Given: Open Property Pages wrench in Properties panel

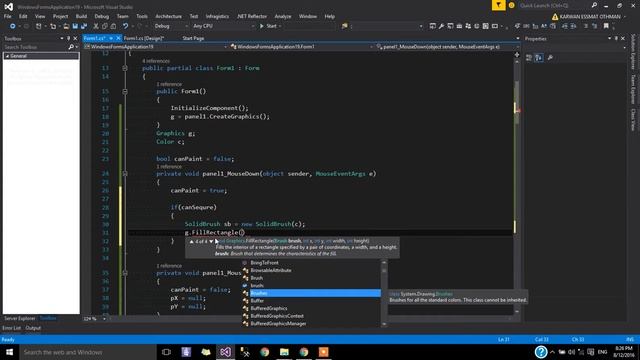Looking at the screenshot, I should pos(550,58).
